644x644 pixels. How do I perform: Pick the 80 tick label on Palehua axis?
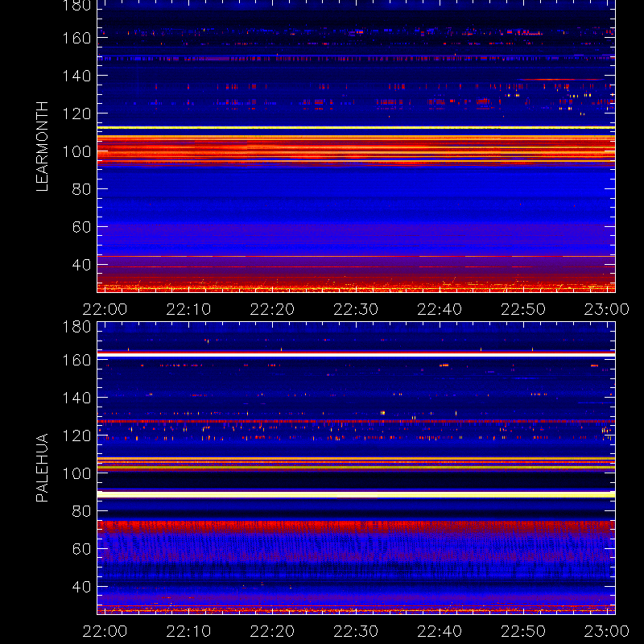[x=81, y=511]
